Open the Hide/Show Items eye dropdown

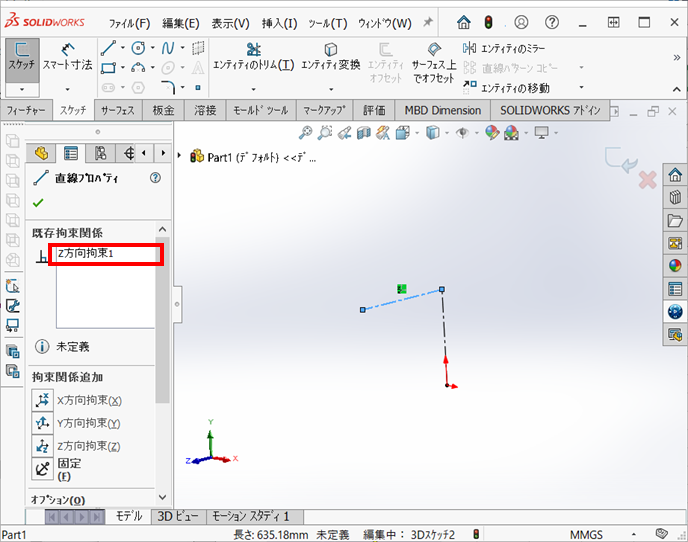pos(465,133)
